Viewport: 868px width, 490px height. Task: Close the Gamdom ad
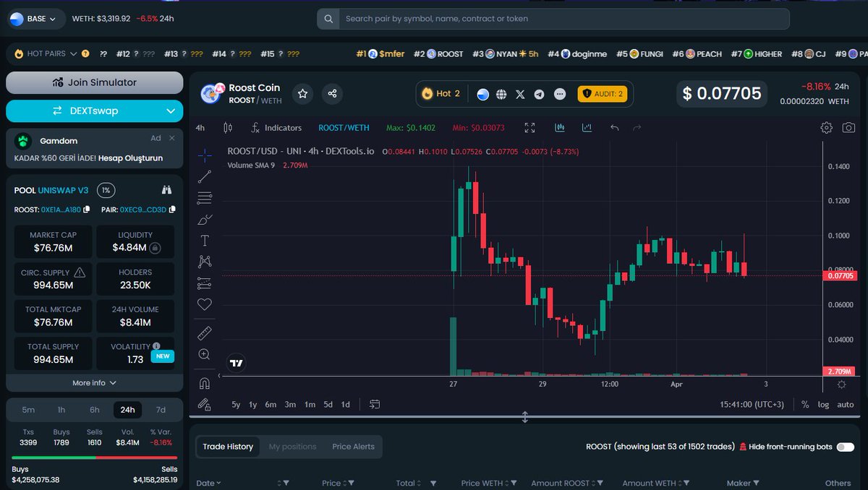point(172,138)
